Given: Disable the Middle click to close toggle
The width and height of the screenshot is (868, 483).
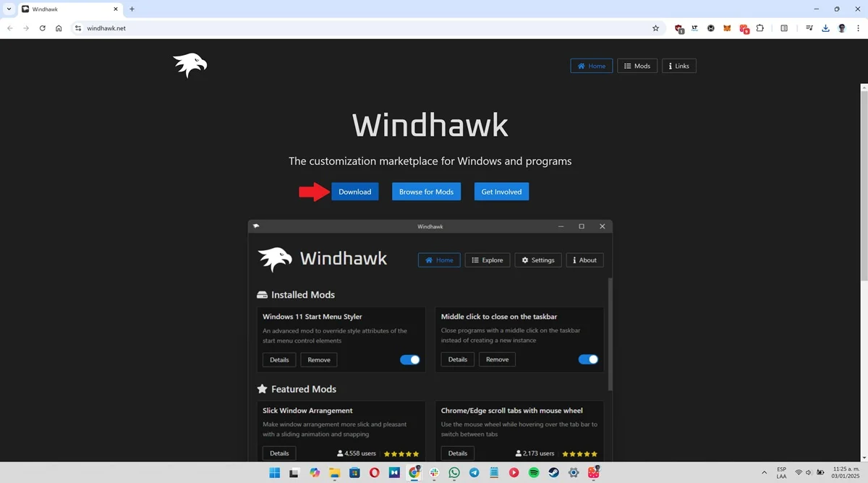Looking at the screenshot, I should click(x=588, y=359).
